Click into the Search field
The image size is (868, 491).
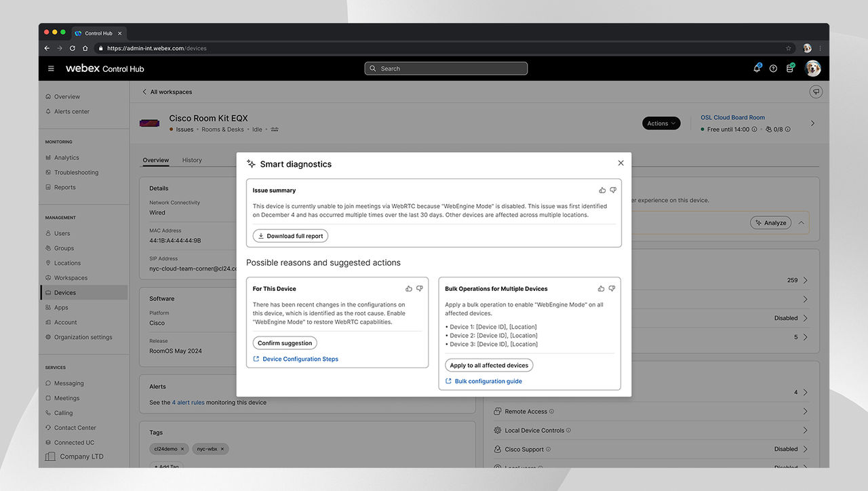point(446,68)
